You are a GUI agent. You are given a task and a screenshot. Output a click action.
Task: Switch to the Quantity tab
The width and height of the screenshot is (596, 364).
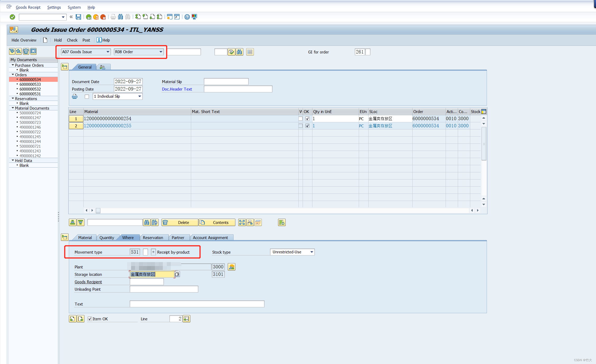tap(107, 237)
